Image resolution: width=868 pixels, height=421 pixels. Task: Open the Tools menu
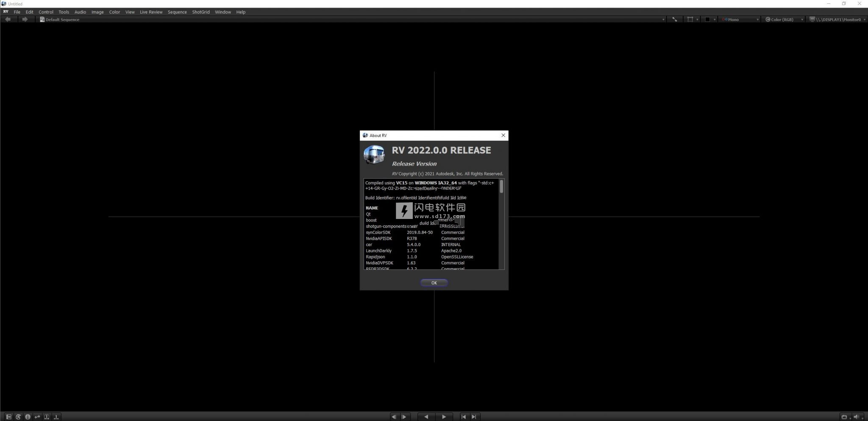pos(64,12)
